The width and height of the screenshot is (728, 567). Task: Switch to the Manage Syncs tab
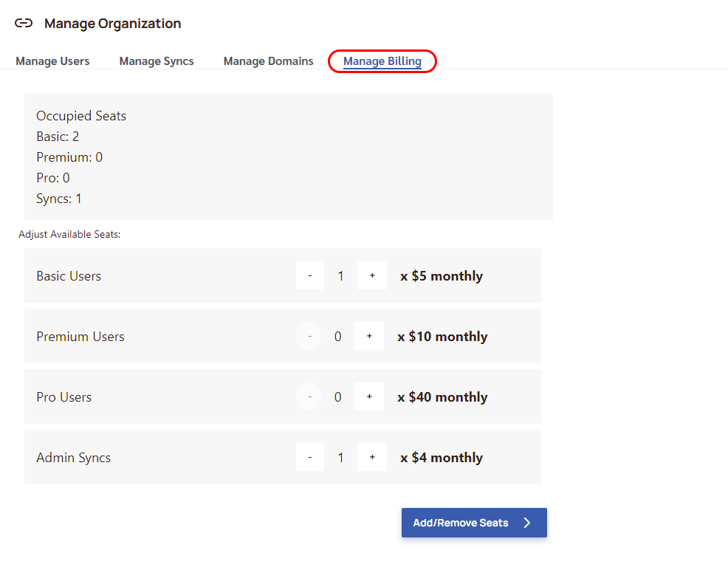[x=157, y=61]
